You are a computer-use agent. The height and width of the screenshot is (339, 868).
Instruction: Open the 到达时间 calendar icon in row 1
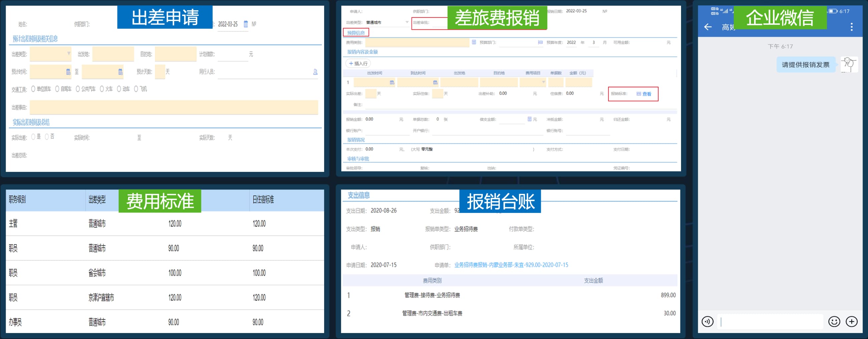435,82
